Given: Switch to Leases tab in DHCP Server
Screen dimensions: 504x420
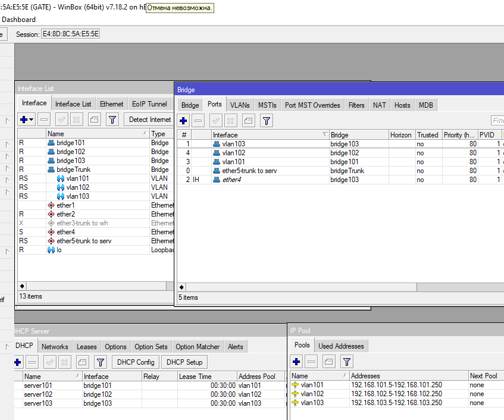Looking at the screenshot, I should click(86, 347).
